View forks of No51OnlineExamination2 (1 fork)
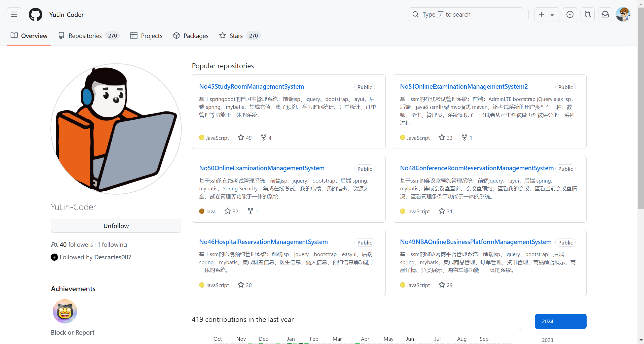644x344 pixels. tap(467, 137)
